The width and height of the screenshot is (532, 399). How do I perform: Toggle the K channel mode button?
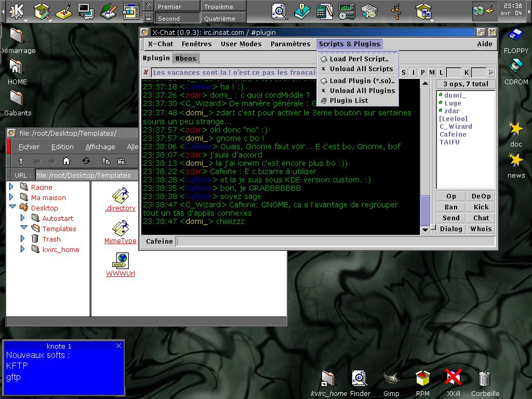click(467, 72)
